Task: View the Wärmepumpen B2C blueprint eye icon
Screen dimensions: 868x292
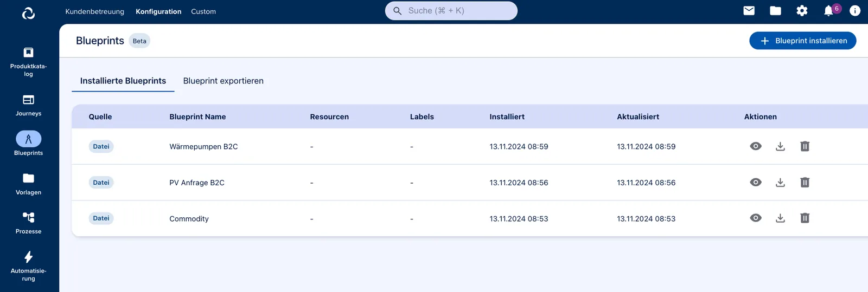Action: (x=756, y=146)
